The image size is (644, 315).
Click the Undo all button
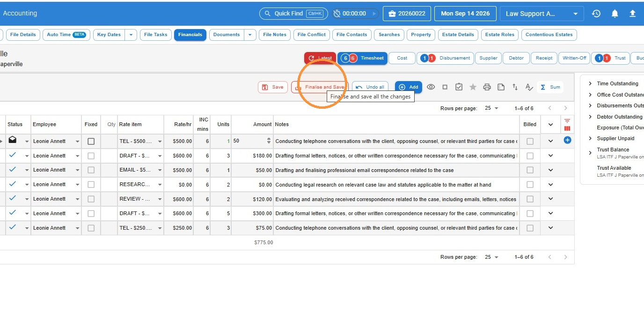point(370,87)
